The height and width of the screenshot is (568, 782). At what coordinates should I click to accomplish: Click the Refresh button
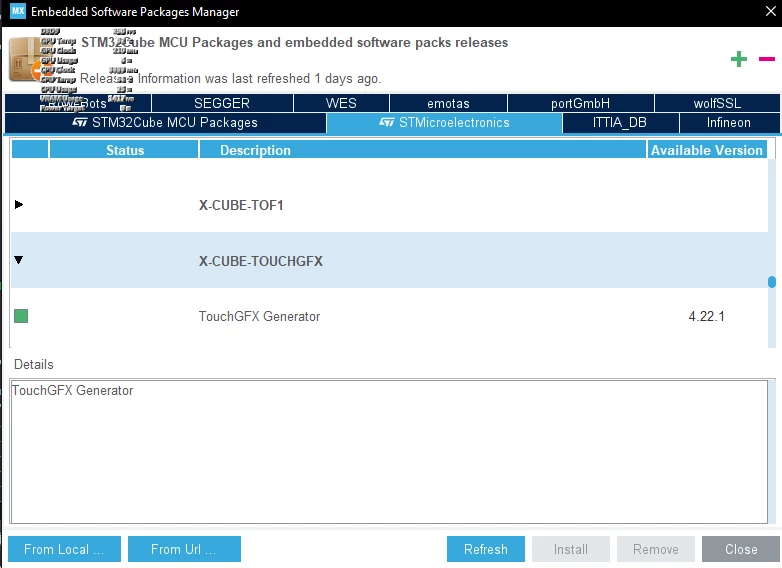point(486,549)
